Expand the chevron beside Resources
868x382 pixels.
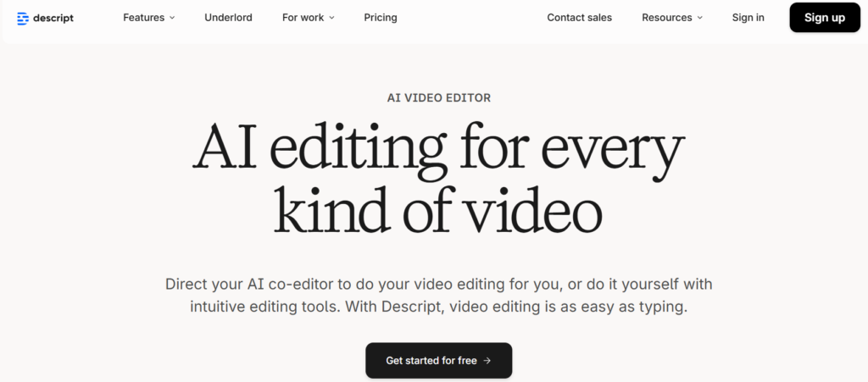tap(699, 18)
